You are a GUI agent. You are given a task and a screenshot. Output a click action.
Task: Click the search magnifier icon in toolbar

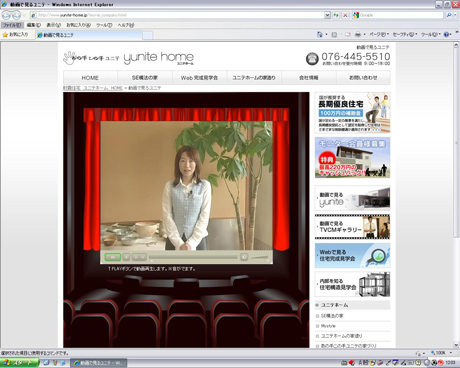tap(449, 15)
